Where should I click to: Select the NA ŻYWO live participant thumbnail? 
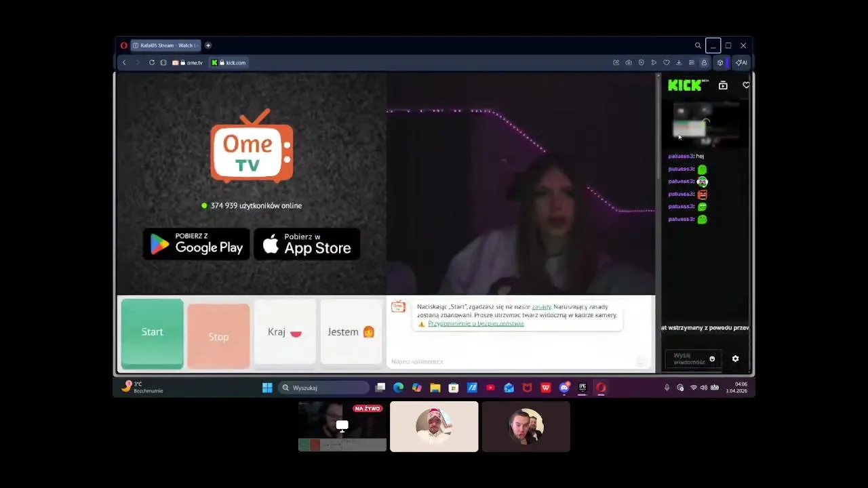[342, 426]
